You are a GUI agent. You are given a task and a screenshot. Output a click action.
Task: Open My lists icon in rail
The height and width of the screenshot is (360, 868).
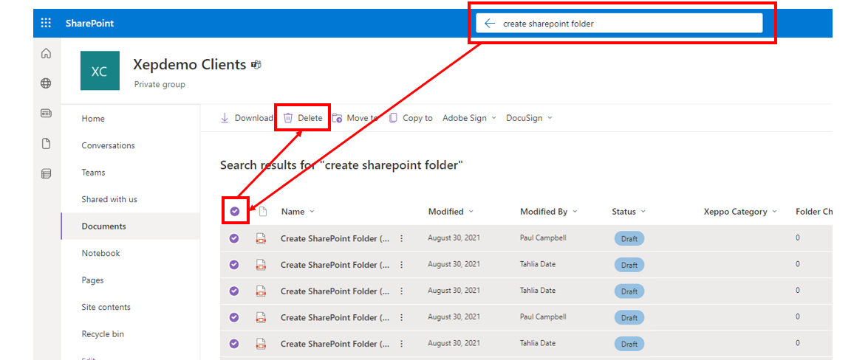47,173
